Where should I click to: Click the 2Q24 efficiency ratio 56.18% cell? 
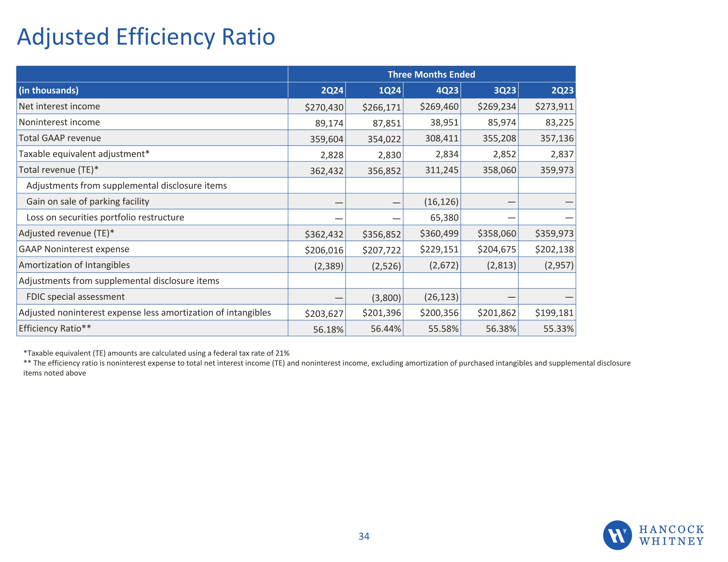[328, 329]
